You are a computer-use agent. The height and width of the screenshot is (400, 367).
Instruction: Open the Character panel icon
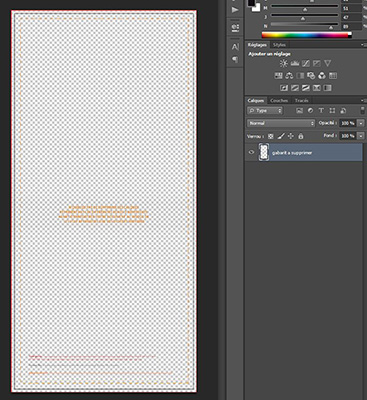coord(235,47)
